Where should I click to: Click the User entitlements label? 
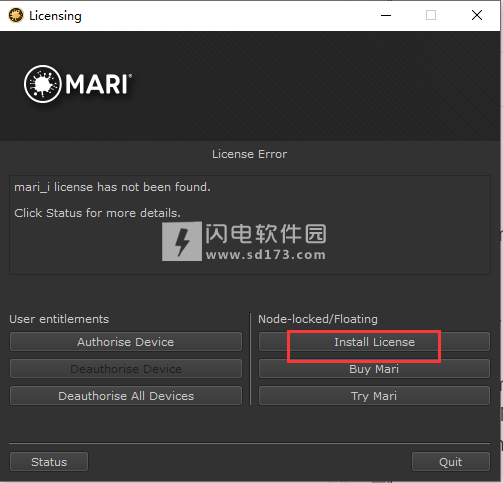point(59,319)
